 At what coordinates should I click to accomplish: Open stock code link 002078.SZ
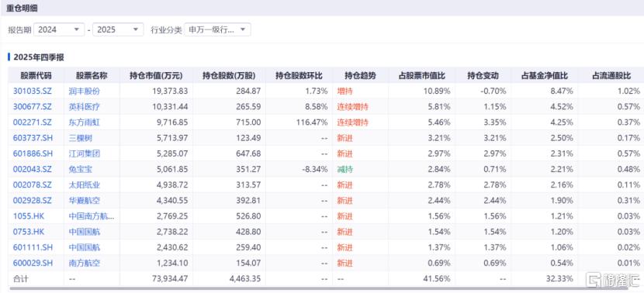[x=32, y=184]
